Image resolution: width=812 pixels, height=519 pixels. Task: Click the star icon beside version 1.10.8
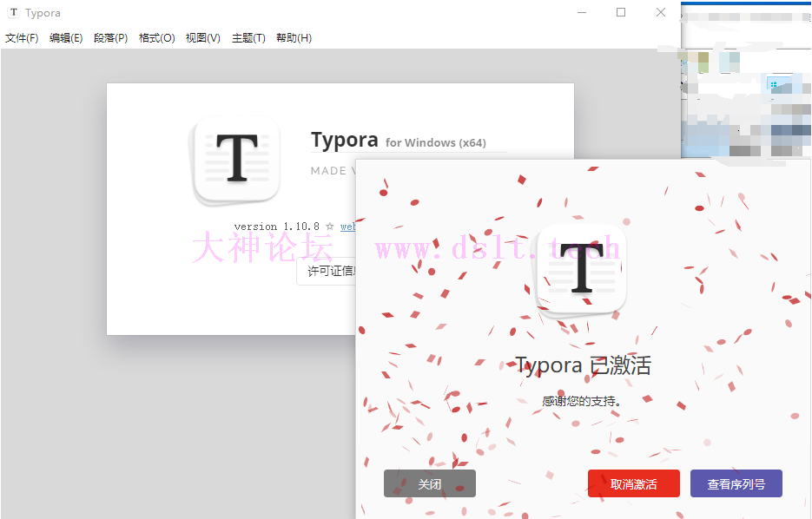(x=330, y=227)
